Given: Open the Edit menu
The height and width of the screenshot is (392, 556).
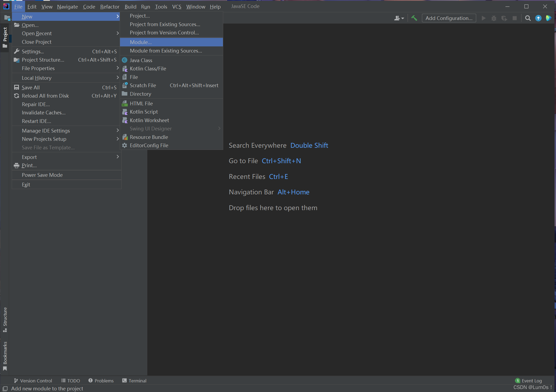Looking at the screenshot, I should 32,7.
